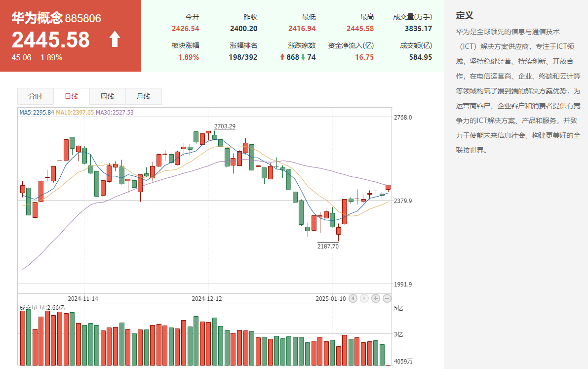Viewport: 588px width, 369px height.
Task: Click the volume axis label 3亿
Action: click(x=398, y=334)
